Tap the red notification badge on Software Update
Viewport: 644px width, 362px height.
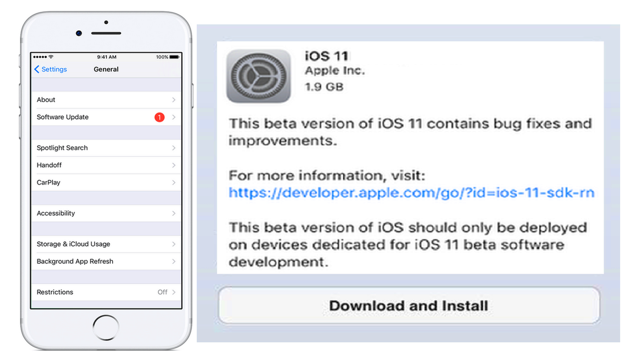coord(159,117)
